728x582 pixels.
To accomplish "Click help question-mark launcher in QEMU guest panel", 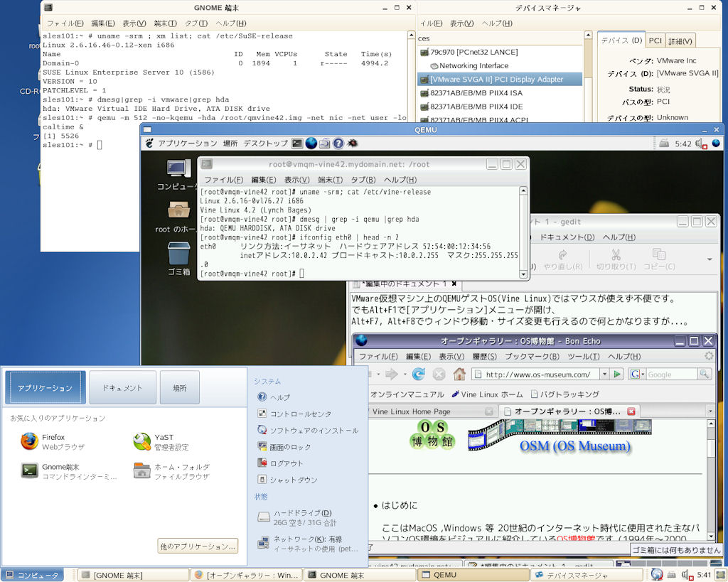I will 338,144.
